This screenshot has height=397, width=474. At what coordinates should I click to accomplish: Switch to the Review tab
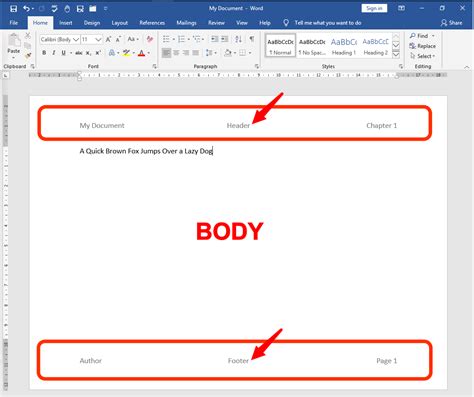216,23
